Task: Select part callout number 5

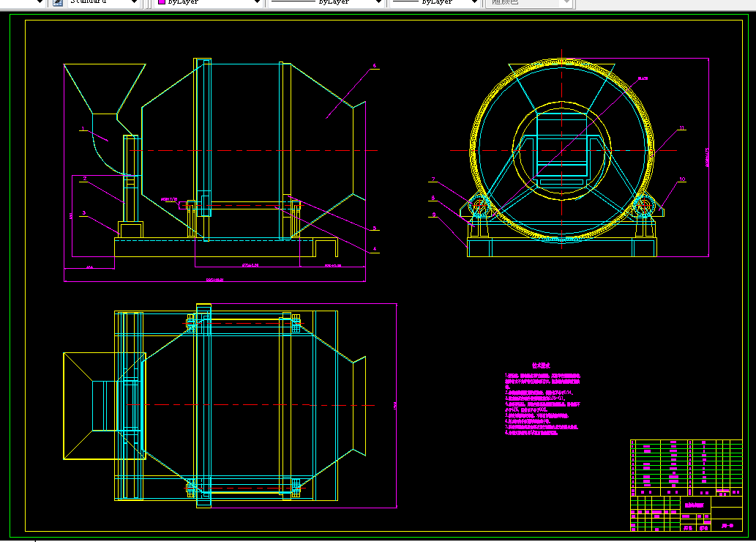Action: pyautogui.click(x=374, y=228)
